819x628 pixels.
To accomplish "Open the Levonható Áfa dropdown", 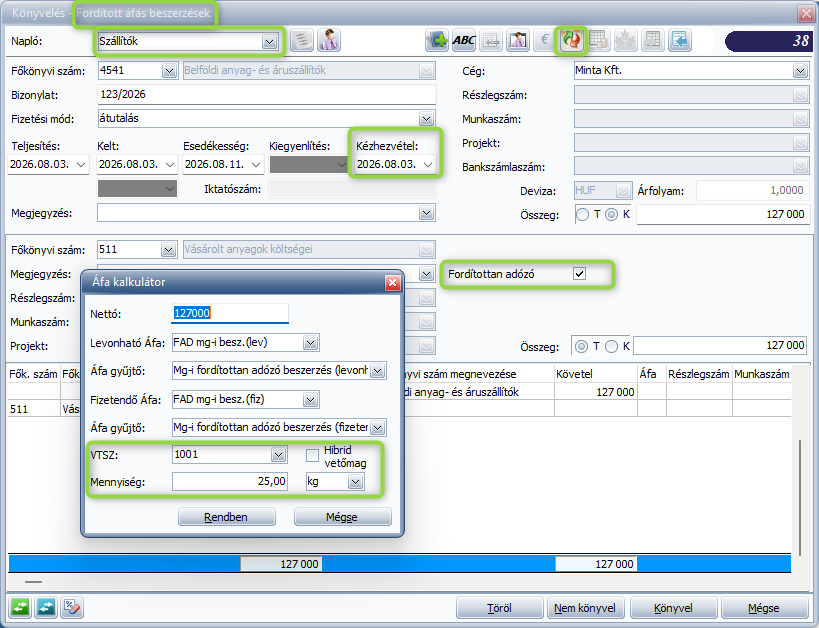I will point(310,343).
